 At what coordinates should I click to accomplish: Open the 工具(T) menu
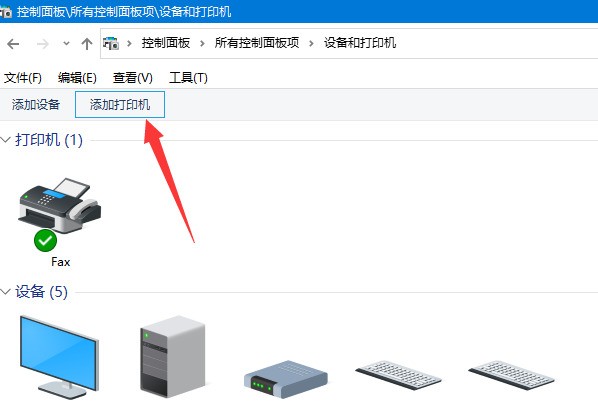coord(188,78)
